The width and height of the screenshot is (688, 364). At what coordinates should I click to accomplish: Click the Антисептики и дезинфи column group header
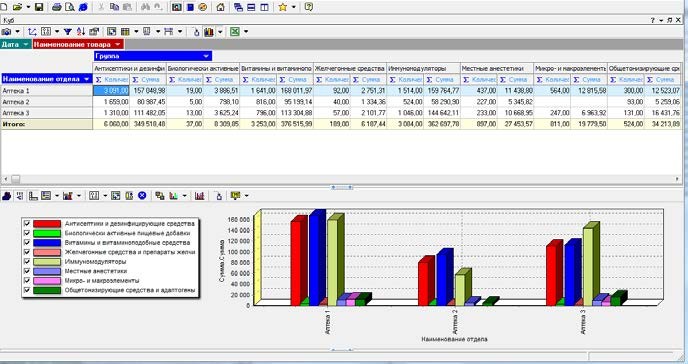(x=129, y=68)
